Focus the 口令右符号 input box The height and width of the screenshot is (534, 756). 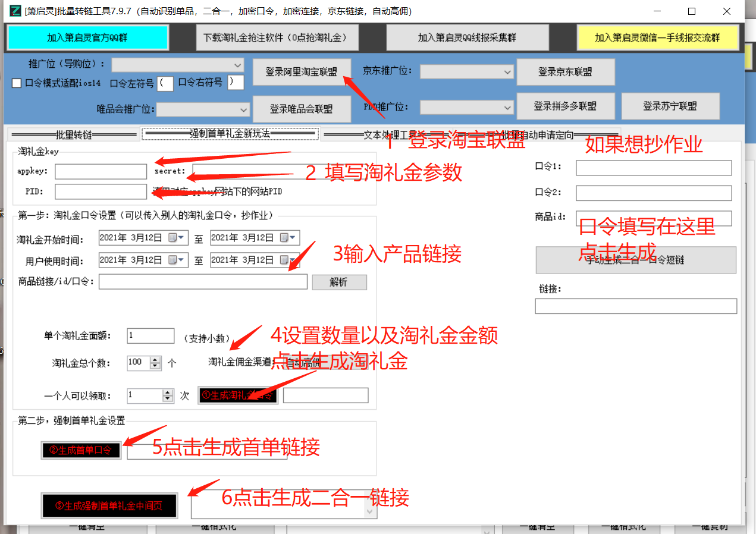pyautogui.click(x=236, y=82)
